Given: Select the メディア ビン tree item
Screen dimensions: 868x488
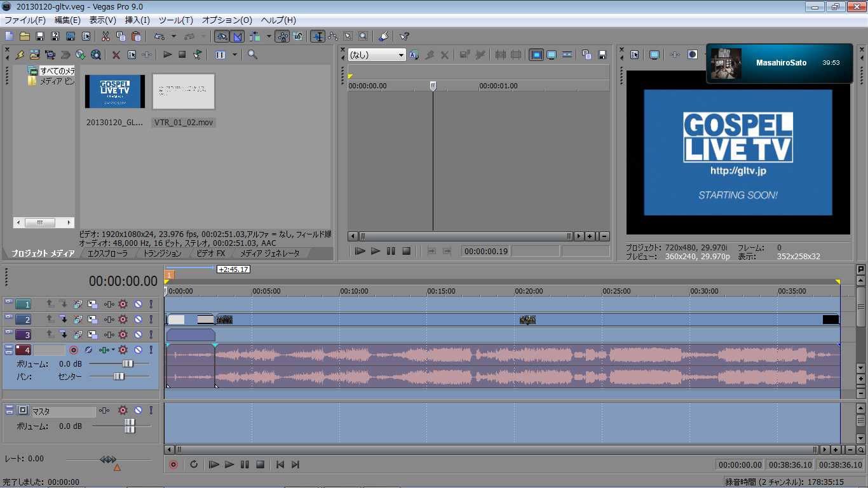Looking at the screenshot, I should pos(56,81).
